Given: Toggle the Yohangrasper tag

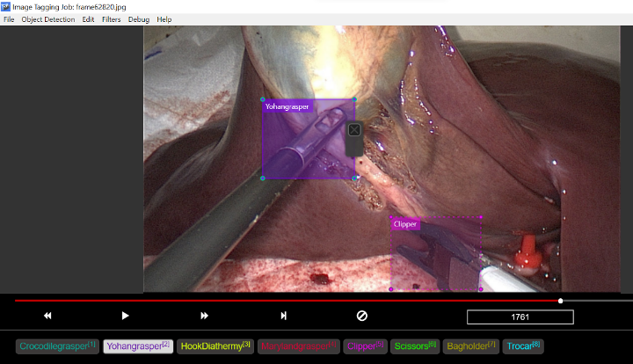Looking at the screenshot, I should click(138, 346).
